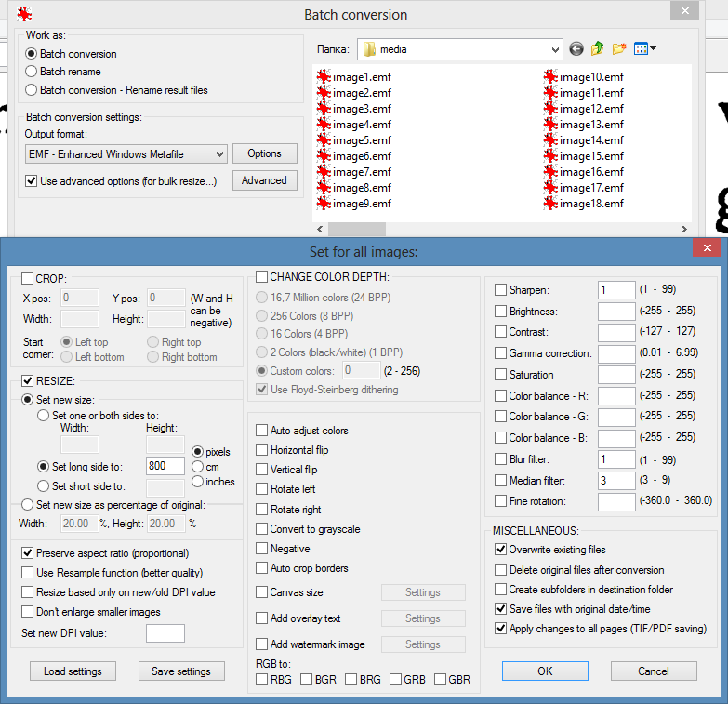The image size is (728, 704).
Task: Select Batch conversion - Rename result files
Action: [31, 89]
